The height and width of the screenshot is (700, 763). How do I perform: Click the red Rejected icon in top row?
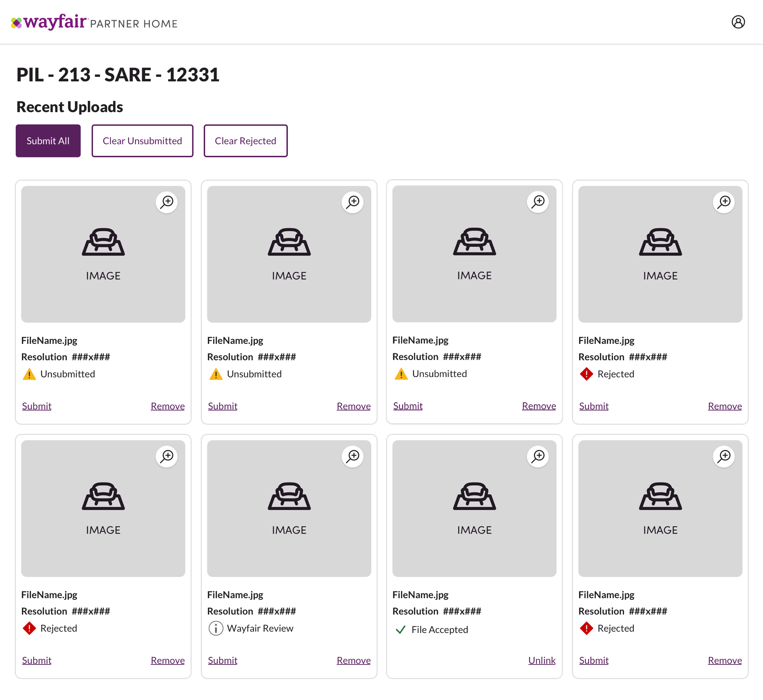click(586, 374)
